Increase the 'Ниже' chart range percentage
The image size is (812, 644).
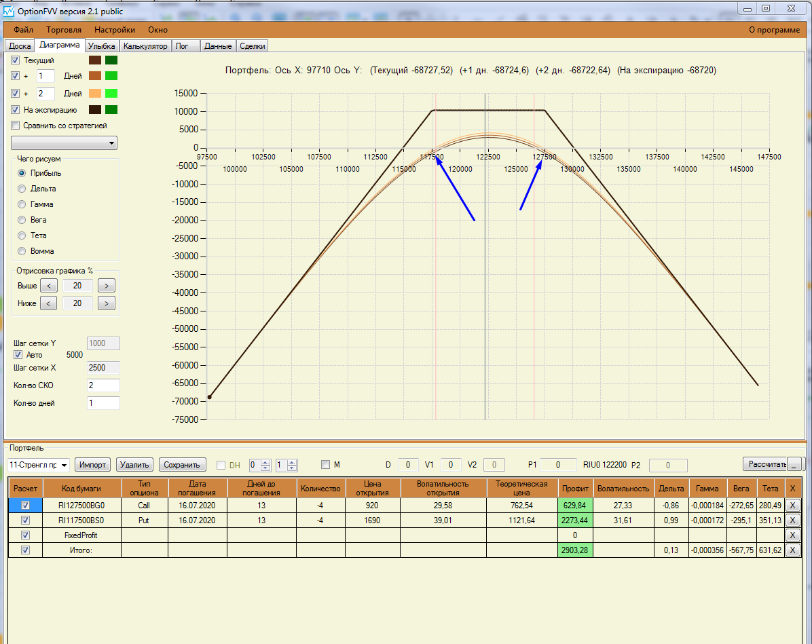[106, 303]
